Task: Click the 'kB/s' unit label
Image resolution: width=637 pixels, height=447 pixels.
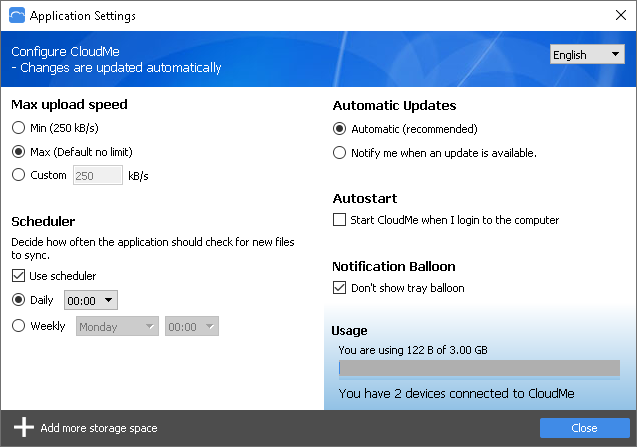Action: click(x=139, y=176)
